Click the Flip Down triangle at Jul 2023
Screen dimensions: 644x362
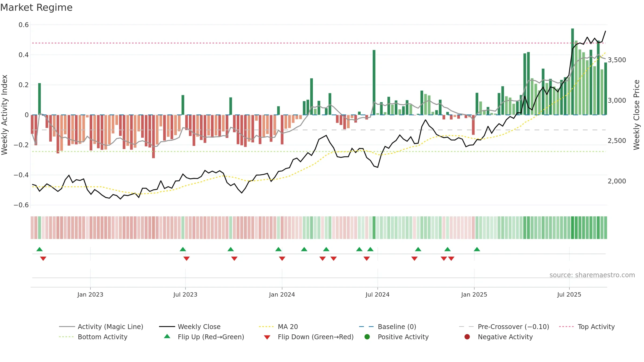pyautogui.click(x=186, y=258)
